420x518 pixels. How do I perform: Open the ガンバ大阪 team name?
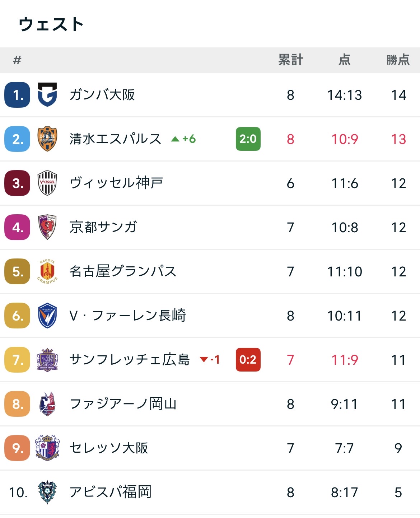click(x=102, y=95)
